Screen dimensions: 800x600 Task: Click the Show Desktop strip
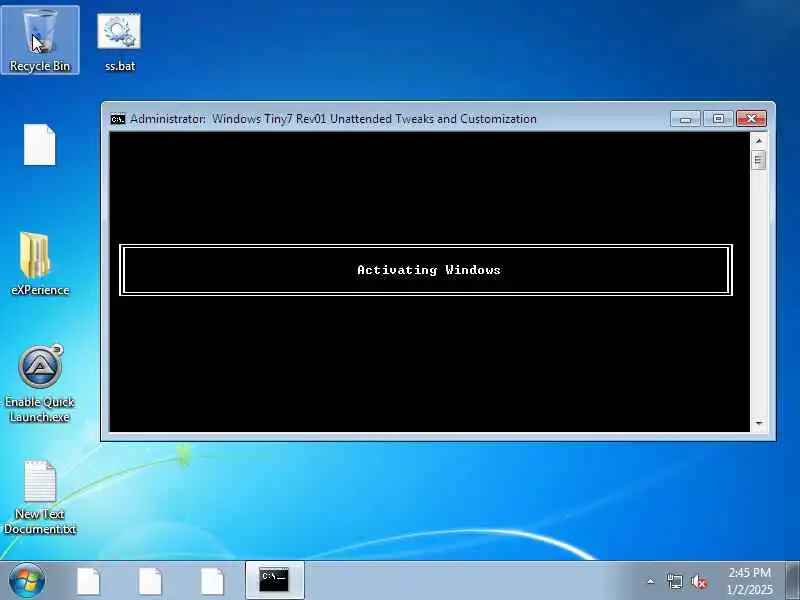(x=792, y=581)
